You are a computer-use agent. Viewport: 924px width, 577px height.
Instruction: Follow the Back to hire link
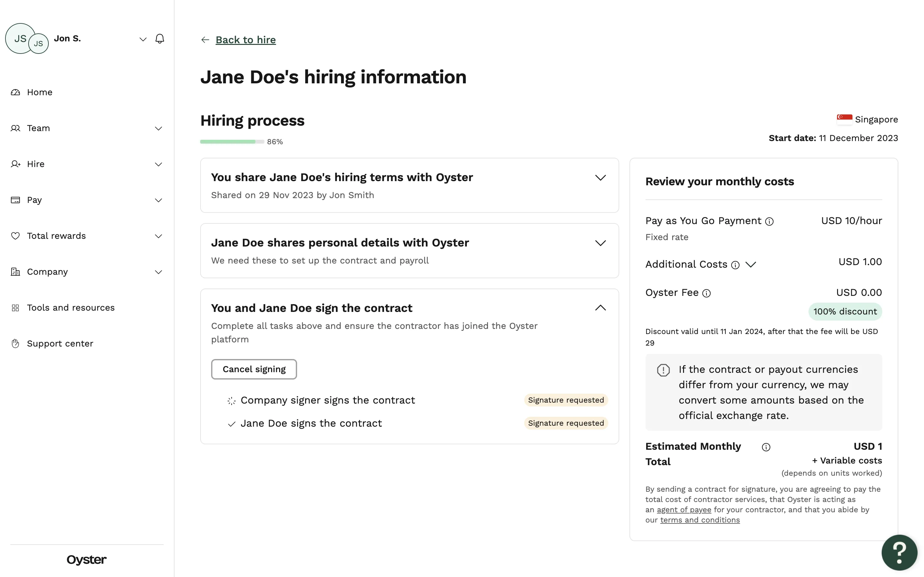pyautogui.click(x=245, y=40)
